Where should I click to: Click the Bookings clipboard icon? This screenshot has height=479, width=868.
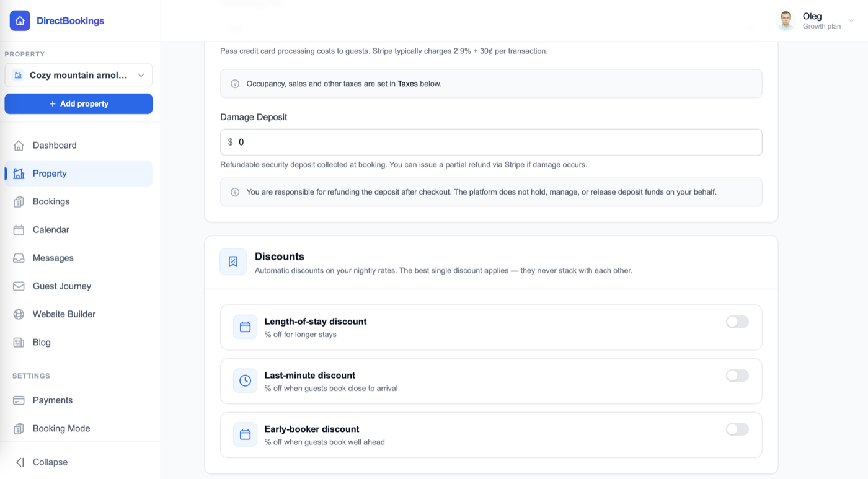point(19,201)
